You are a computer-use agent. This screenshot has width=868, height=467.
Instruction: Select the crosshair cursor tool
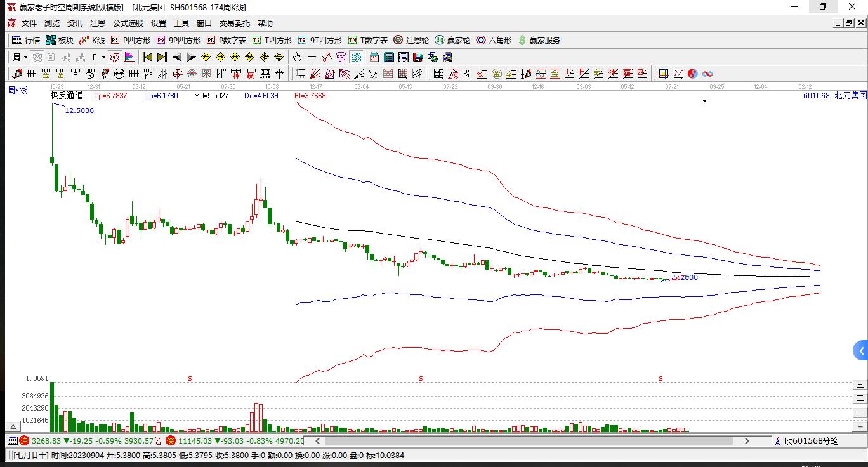pyautogui.click(x=312, y=57)
